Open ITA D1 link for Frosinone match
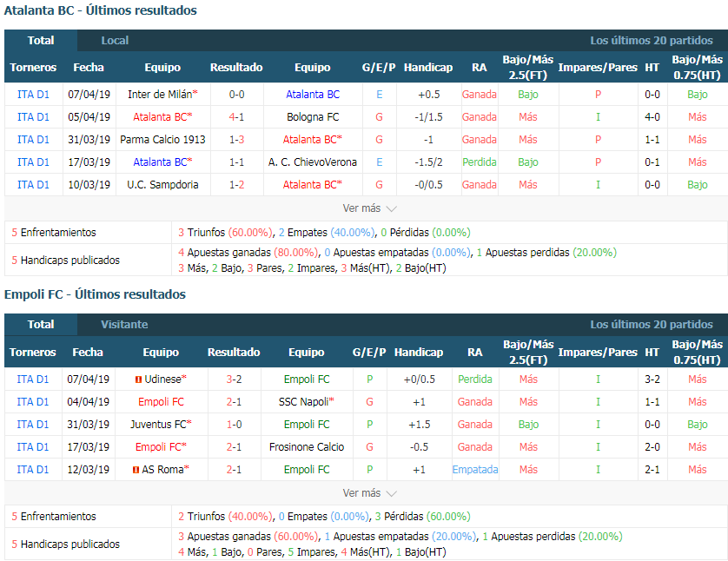The height and width of the screenshot is (561, 728). tap(32, 447)
